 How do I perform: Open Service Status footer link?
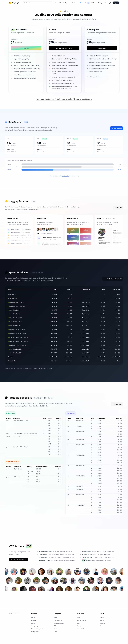coord(81,629)
